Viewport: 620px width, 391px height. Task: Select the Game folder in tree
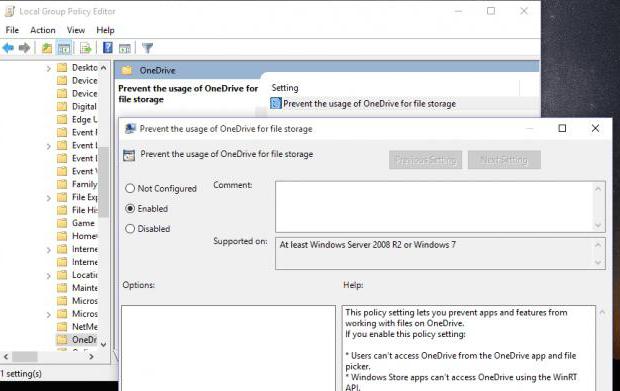(77, 223)
